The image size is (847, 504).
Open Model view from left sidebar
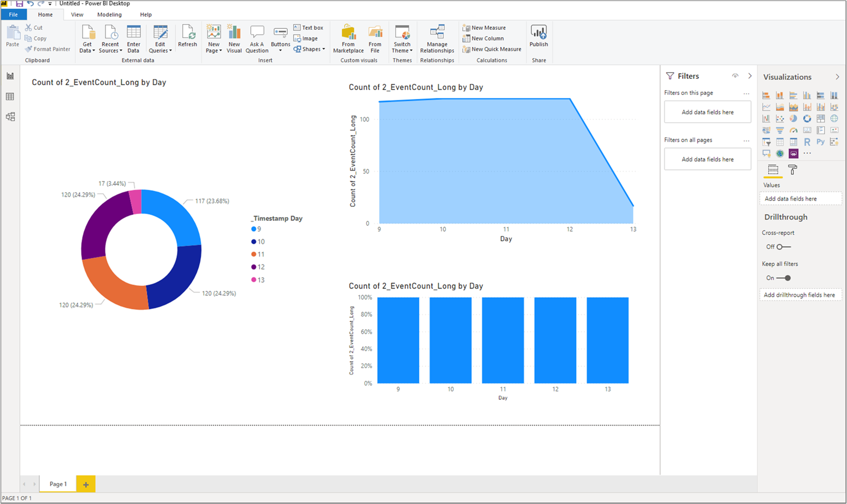(x=10, y=117)
